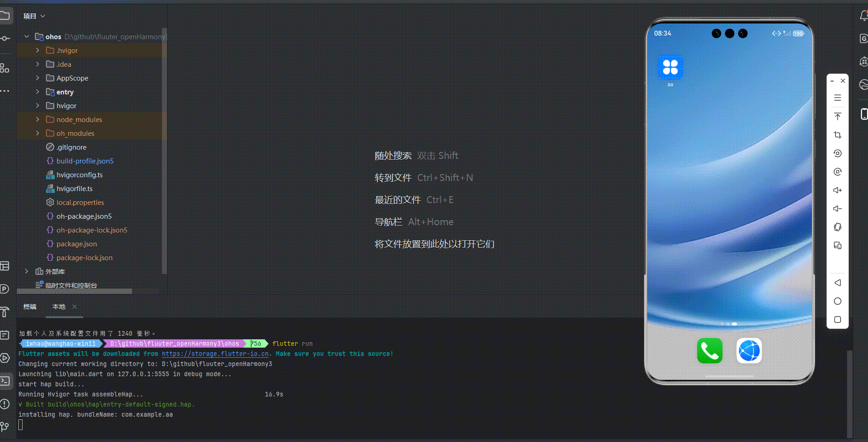Take a screenshot using the crop icon

[x=837, y=135]
